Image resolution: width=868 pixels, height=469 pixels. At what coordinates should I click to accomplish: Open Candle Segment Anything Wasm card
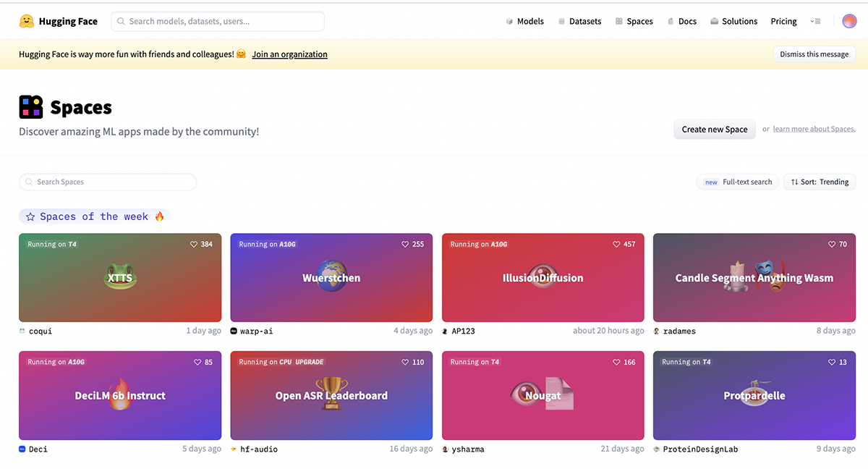coord(754,277)
